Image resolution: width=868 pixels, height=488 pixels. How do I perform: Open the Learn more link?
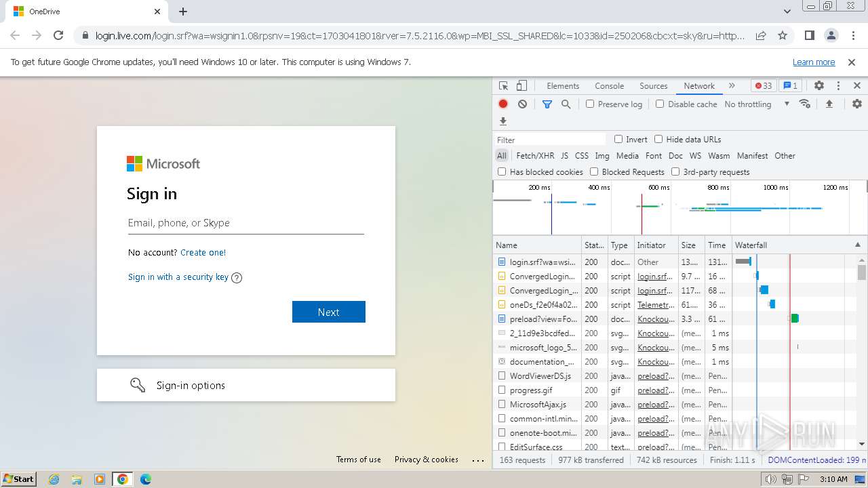tap(814, 62)
